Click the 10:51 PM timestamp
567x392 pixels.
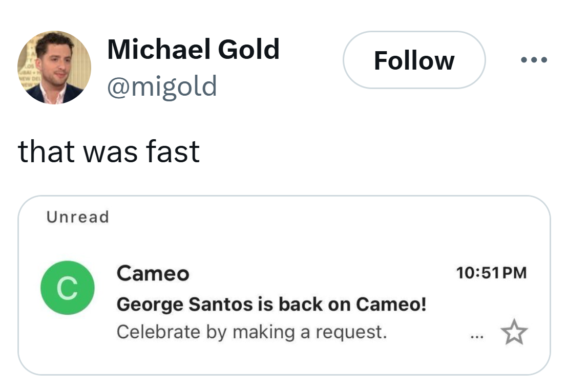pyautogui.click(x=491, y=273)
